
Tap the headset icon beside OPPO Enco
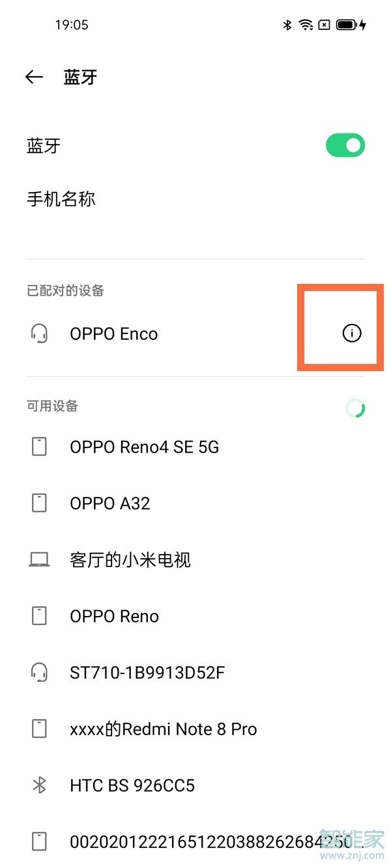click(x=39, y=334)
